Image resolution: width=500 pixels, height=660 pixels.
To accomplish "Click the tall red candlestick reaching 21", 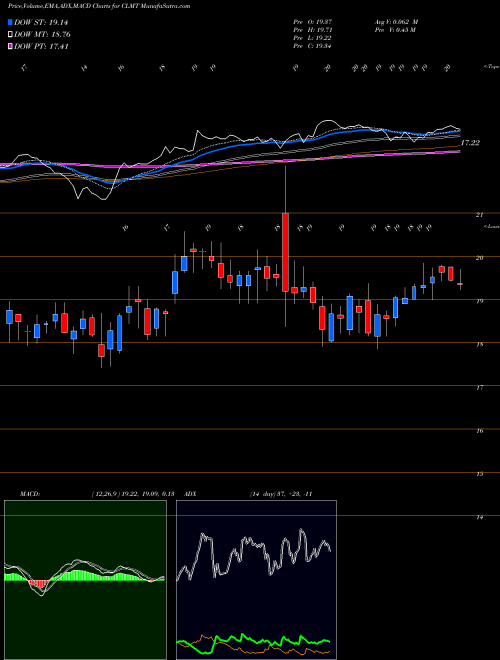I will click(x=285, y=252).
